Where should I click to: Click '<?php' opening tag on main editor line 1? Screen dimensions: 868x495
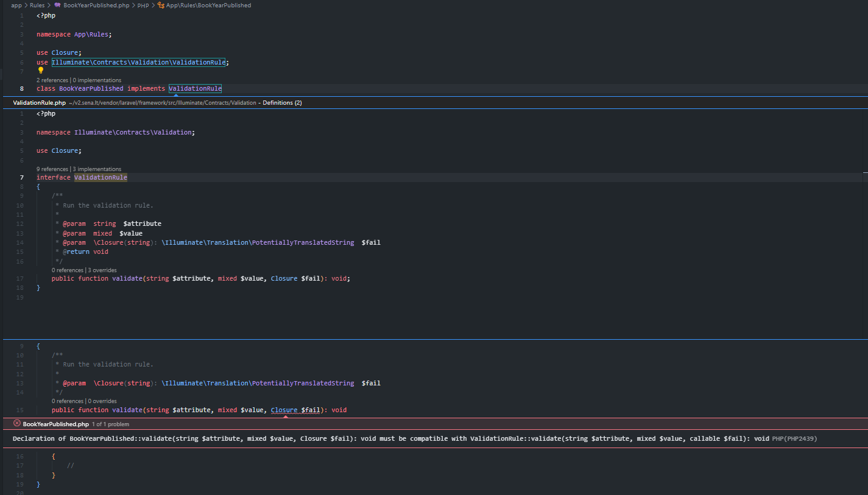[46, 16]
